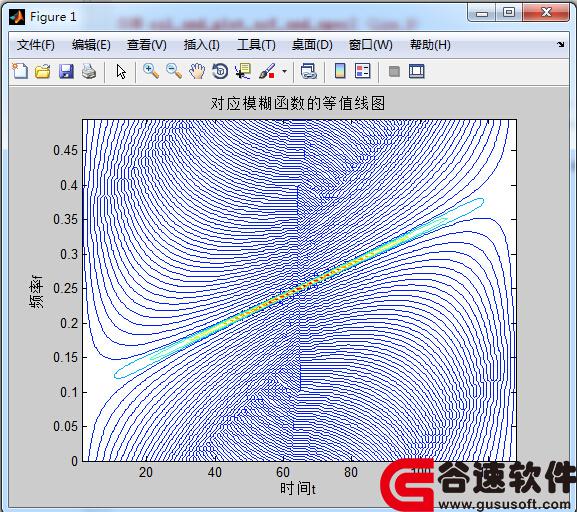
Task: Click the Hide Plot Tools icon
Action: pos(394,71)
